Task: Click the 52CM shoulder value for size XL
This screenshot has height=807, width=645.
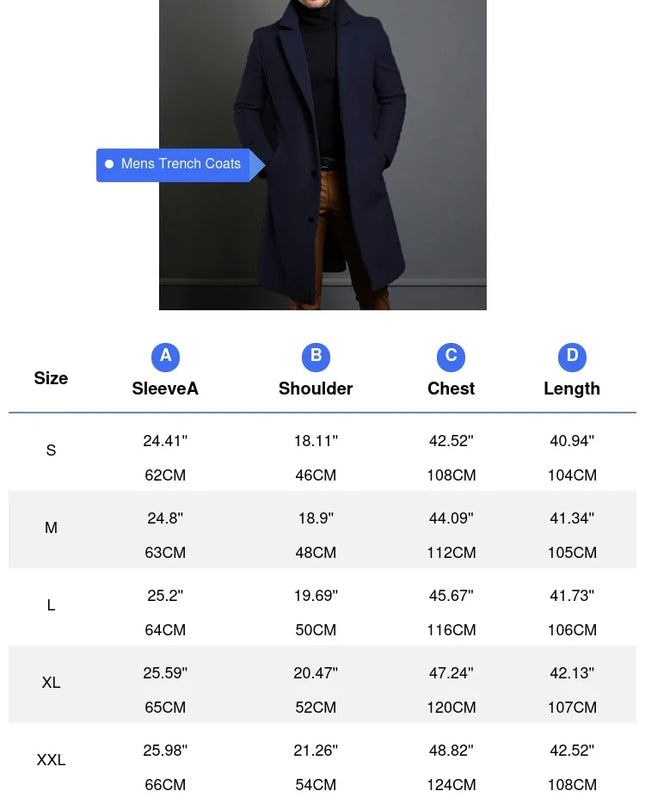Action: 316,707
